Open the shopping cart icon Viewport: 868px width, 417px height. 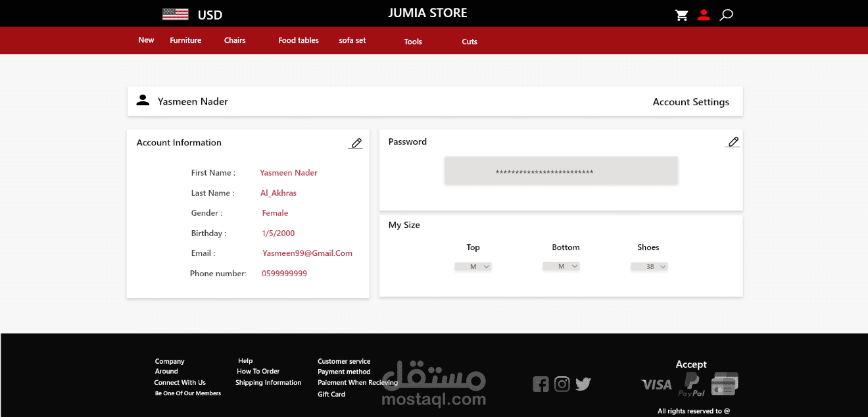pos(681,15)
